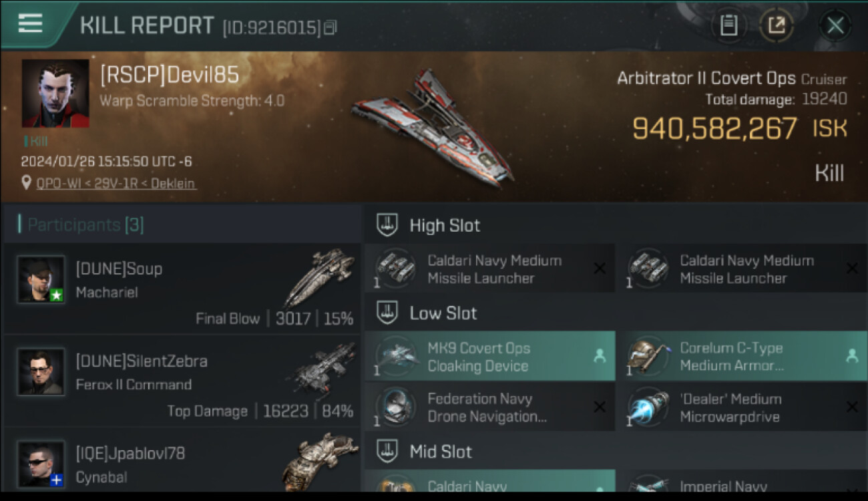Share kill report via export icon
This screenshot has width=868, height=501.
click(x=777, y=26)
